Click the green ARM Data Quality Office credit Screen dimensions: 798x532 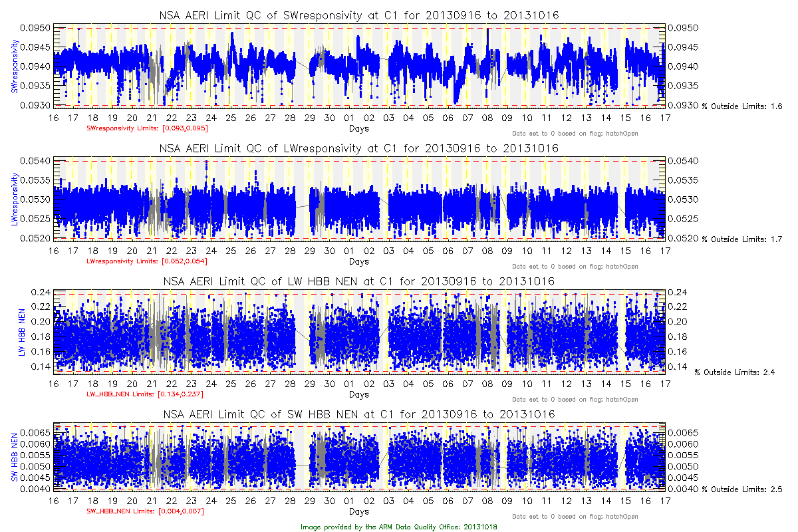point(398,526)
